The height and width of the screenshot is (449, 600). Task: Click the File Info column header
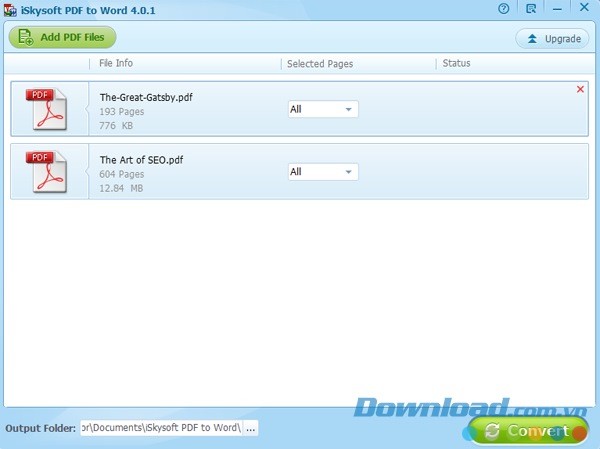click(x=116, y=63)
